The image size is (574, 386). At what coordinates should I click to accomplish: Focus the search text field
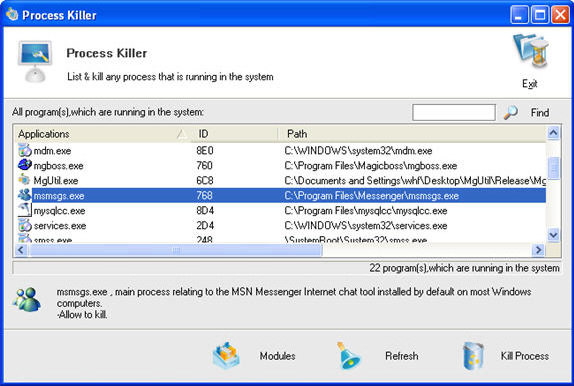pyautogui.click(x=454, y=112)
